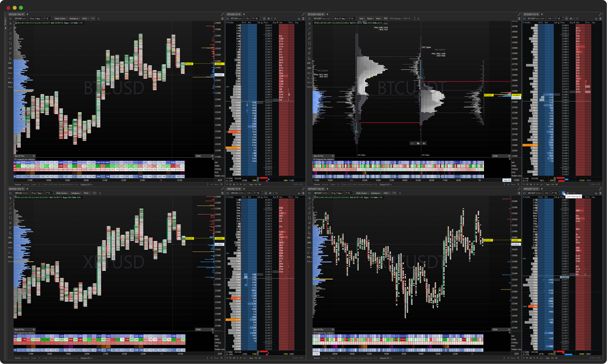Screen dimensions: 607x364
Task: Select horizontal lines tool in BTCUSD chart
Action: click(10, 33)
